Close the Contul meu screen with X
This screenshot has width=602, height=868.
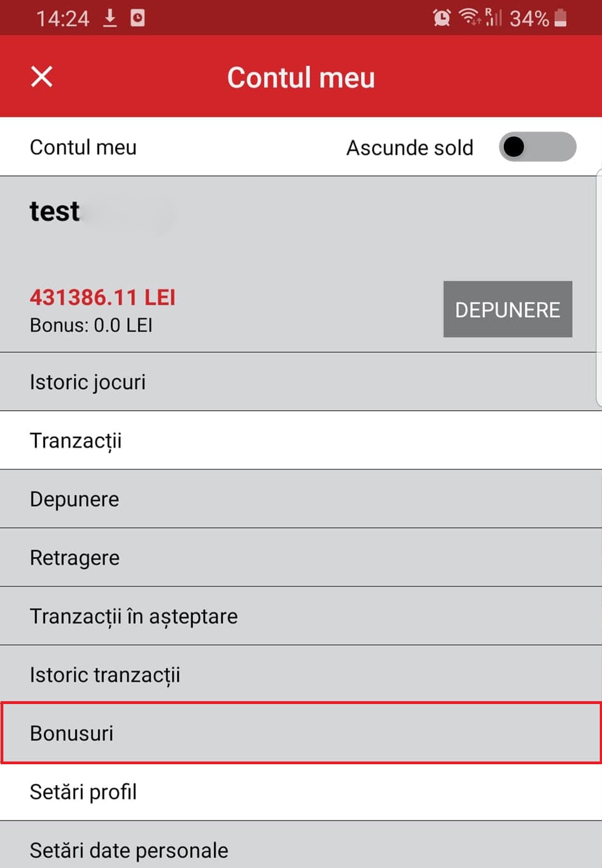[x=42, y=76]
